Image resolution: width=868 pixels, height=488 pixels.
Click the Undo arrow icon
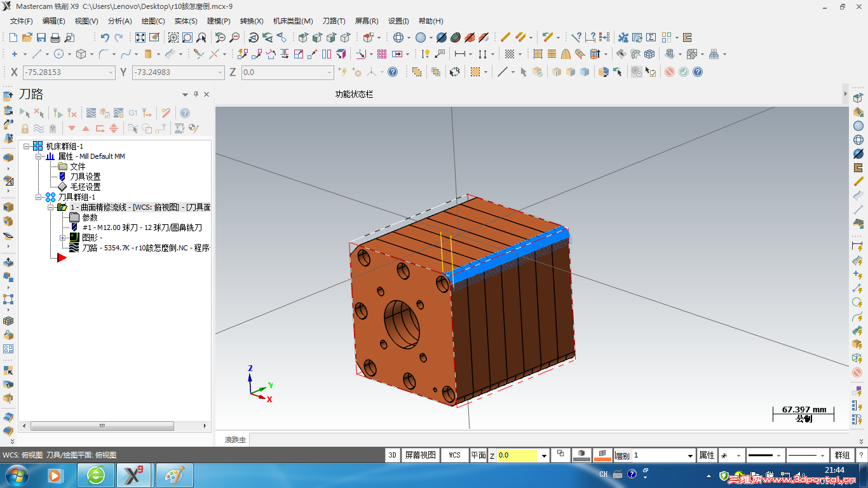tap(105, 37)
